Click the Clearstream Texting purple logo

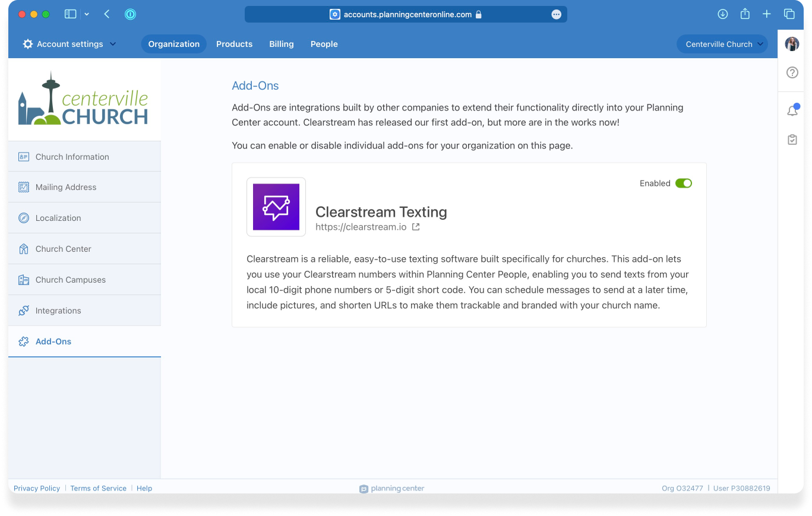coord(276,207)
